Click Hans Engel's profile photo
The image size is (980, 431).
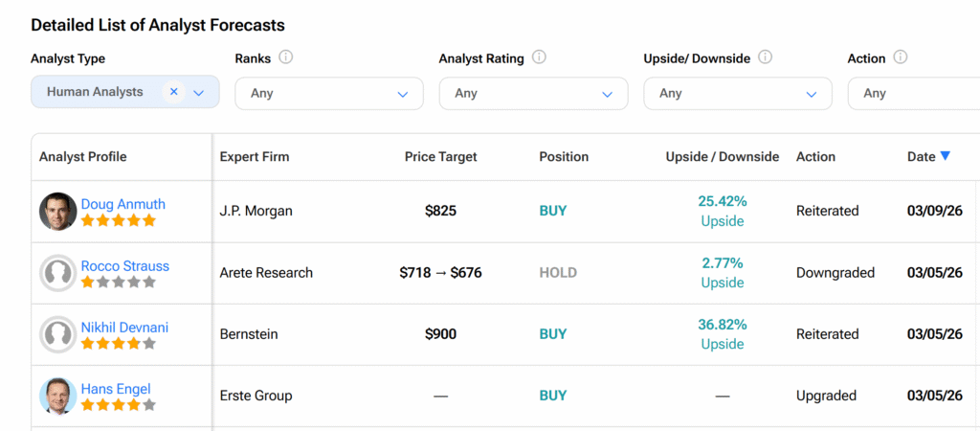[x=58, y=396]
